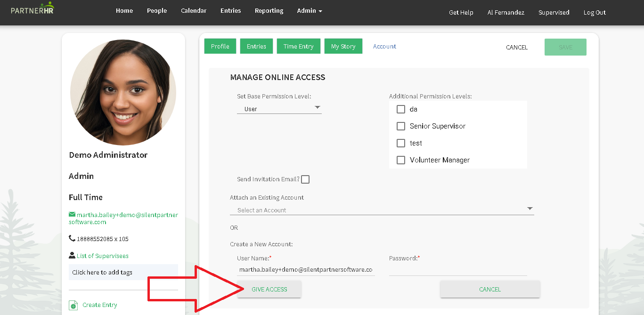The width and height of the screenshot is (644, 315).
Task: Click the MANAGE ONLINE ACCESS heading
Action: (x=277, y=77)
